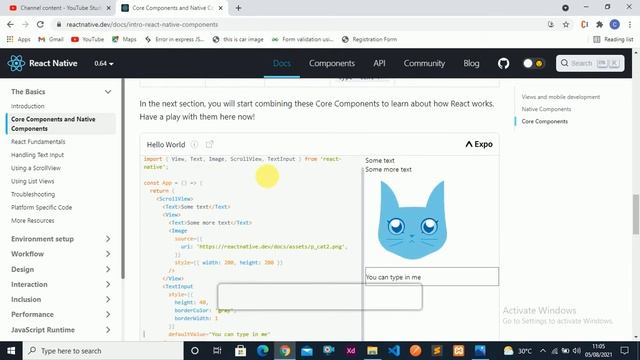The width and height of the screenshot is (640, 360).
Task: Open the Components nav tab
Action: [x=332, y=63]
